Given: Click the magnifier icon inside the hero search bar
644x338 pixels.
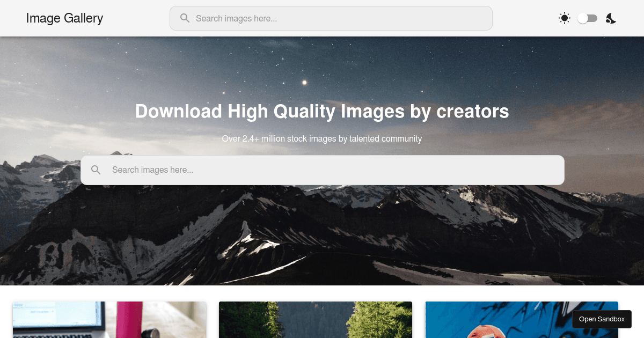Looking at the screenshot, I should [x=96, y=170].
